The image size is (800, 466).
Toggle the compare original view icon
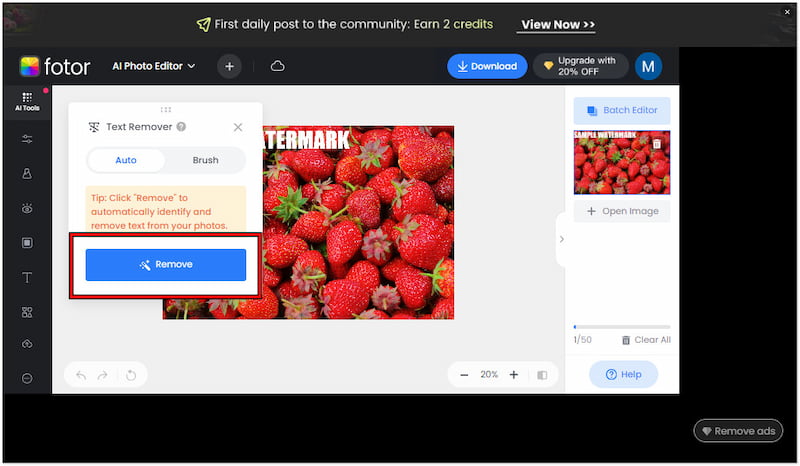pos(542,375)
